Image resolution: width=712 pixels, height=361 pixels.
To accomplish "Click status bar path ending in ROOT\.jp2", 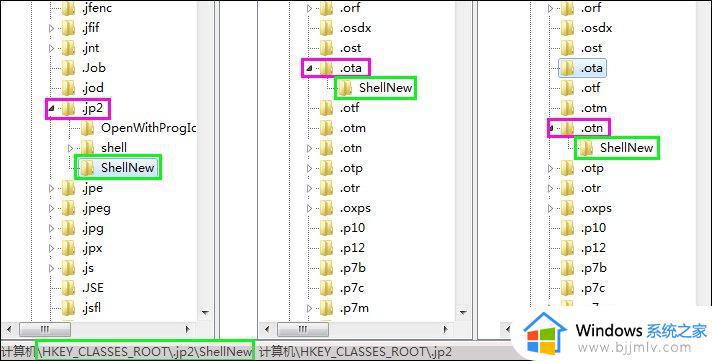I will [356, 351].
